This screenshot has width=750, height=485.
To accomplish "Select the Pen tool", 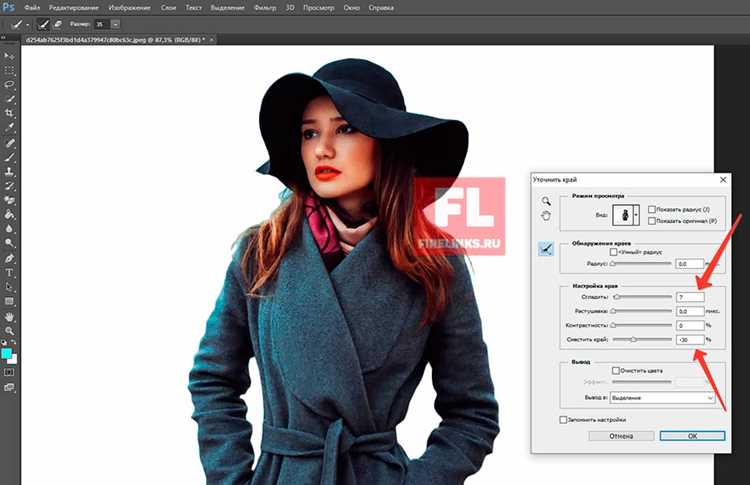I will point(9,258).
